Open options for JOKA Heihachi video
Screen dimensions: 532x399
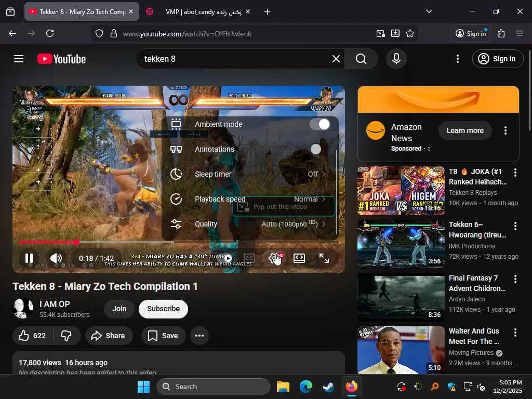(x=515, y=172)
